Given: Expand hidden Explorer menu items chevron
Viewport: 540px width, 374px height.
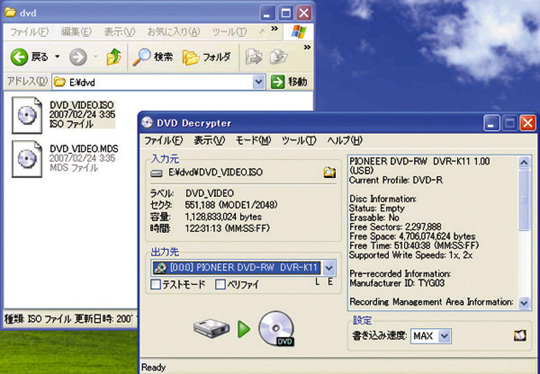Looking at the screenshot, I should (274, 28).
